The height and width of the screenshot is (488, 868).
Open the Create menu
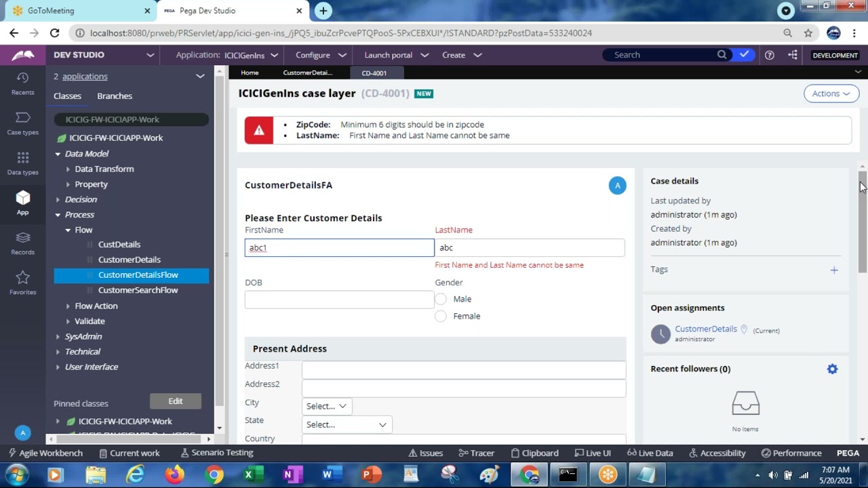(x=462, y=55)
